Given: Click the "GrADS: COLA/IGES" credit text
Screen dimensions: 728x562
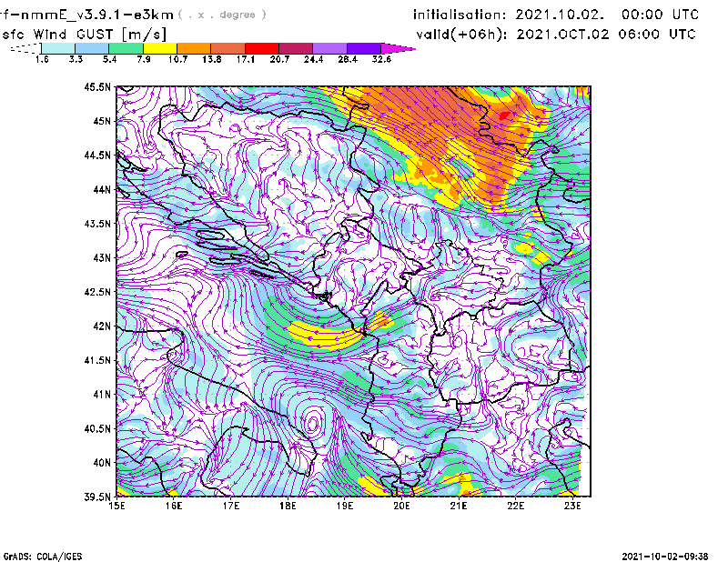Looking at the screenshot, I should [43, 557].
